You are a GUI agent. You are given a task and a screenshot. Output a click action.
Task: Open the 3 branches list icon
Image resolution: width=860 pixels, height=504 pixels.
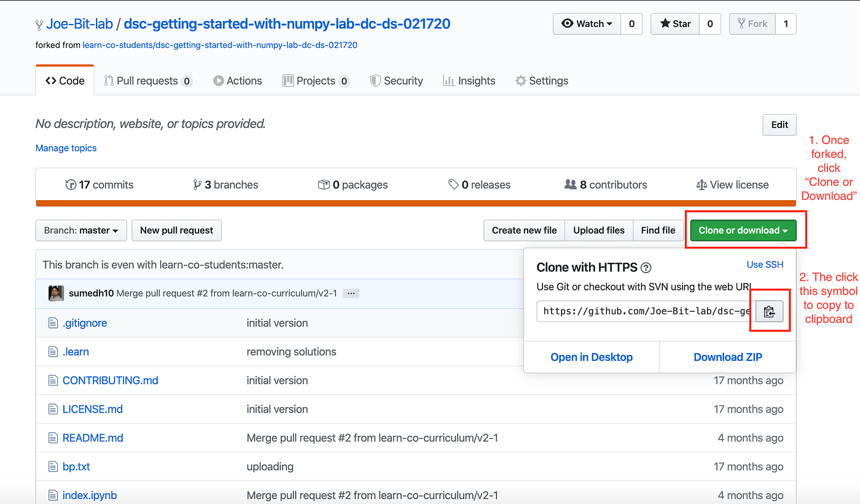(197, 184)
